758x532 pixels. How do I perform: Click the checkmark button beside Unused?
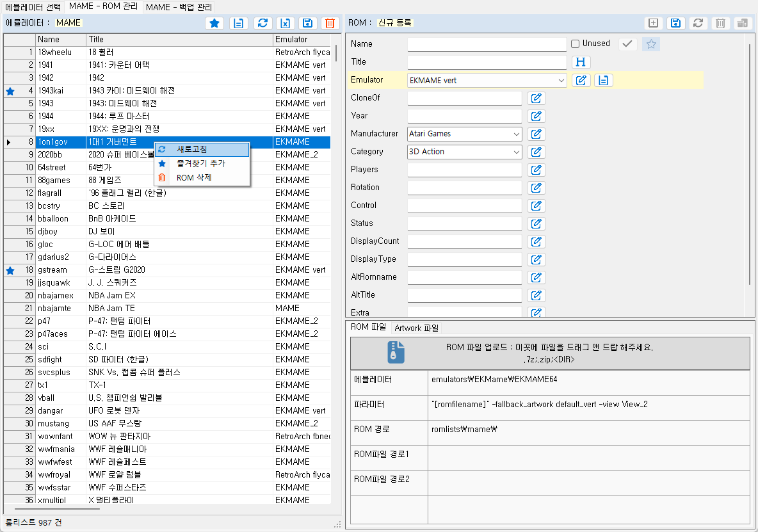pos(627,44)
